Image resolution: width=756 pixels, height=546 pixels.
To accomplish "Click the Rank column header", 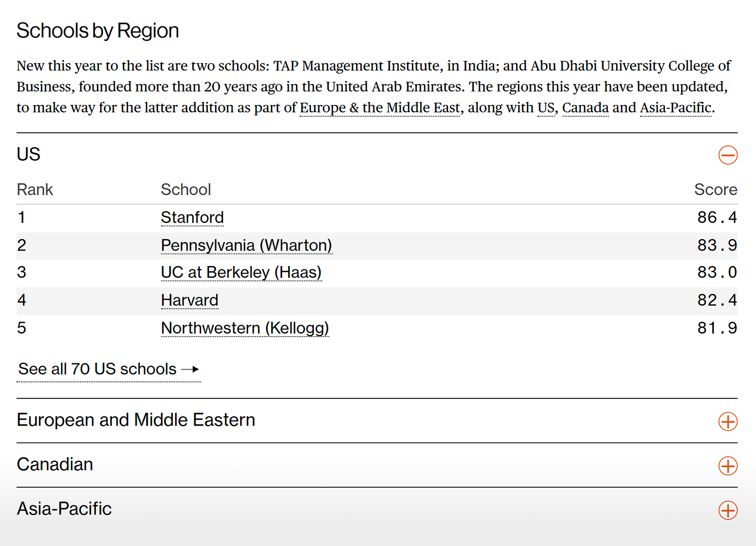I will point(35,189).
